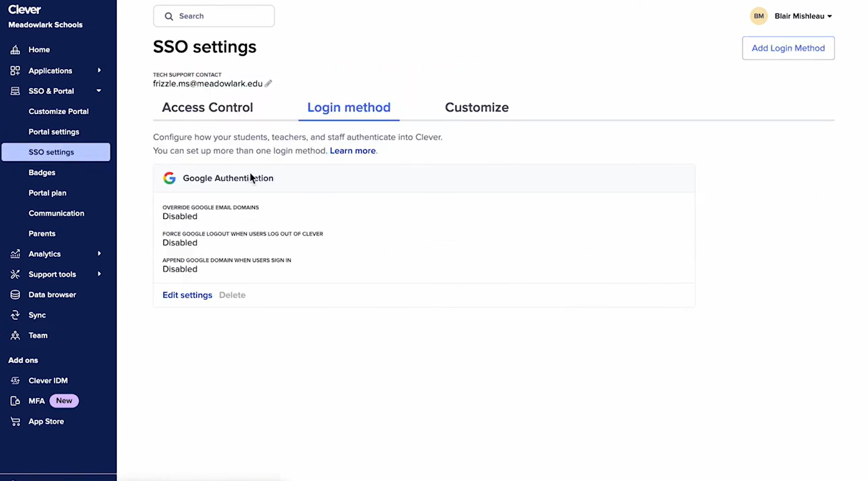Click the Data browser database icon

click(15, 295)
